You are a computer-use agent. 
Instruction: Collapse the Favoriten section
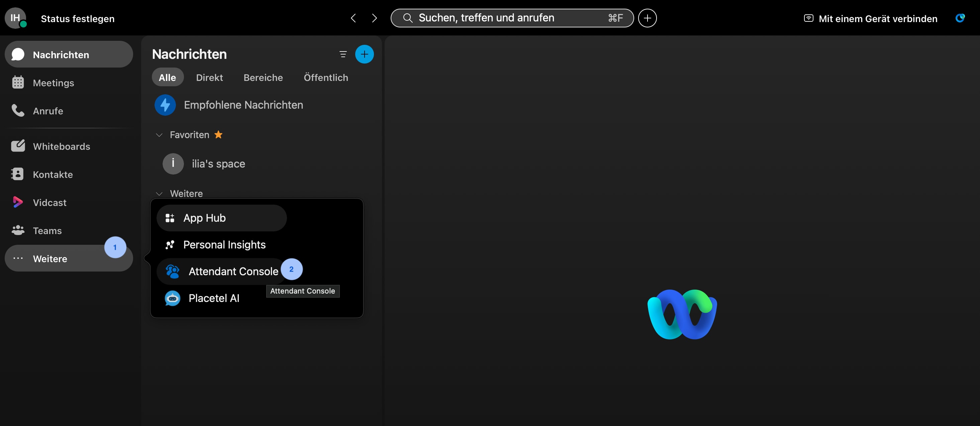(160, 135)
